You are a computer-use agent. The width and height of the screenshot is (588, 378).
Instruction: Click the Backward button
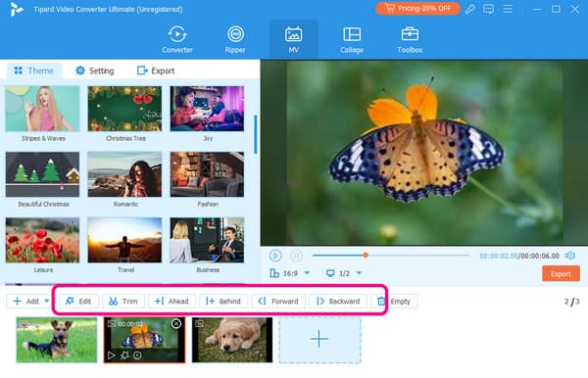338,302
